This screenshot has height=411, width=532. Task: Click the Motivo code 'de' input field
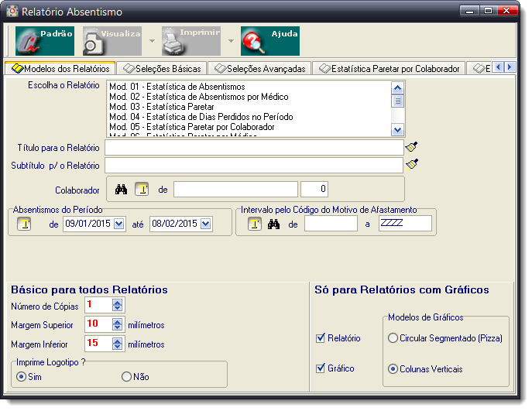331,224
